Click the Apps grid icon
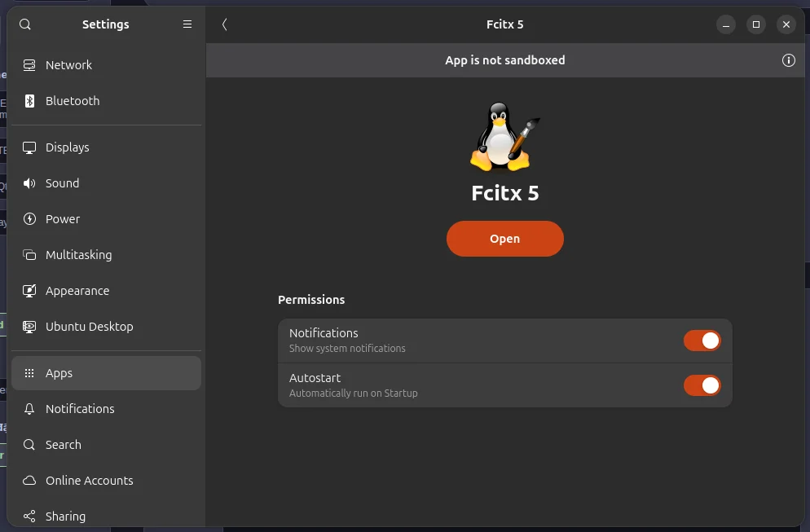The image size is (810, 532). [29, 373]
